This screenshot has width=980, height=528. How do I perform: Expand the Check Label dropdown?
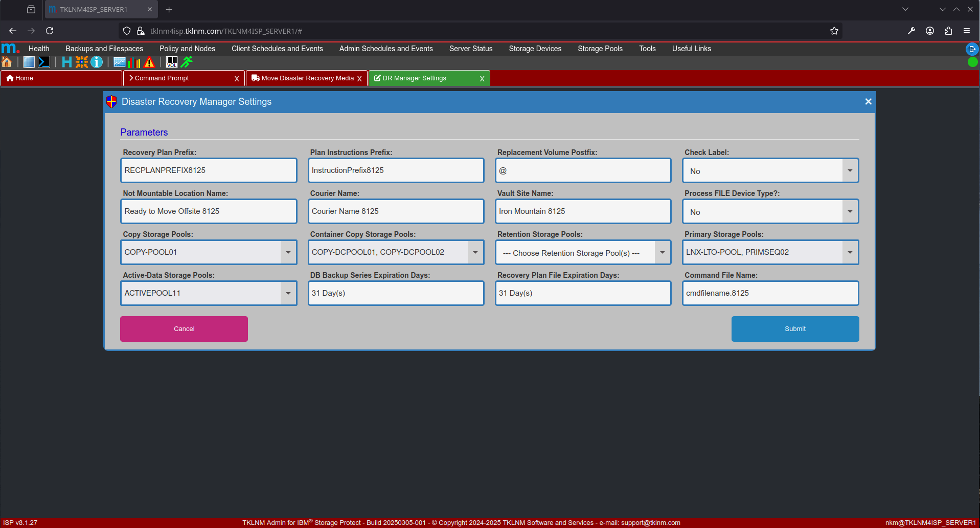tap(850, 171)
